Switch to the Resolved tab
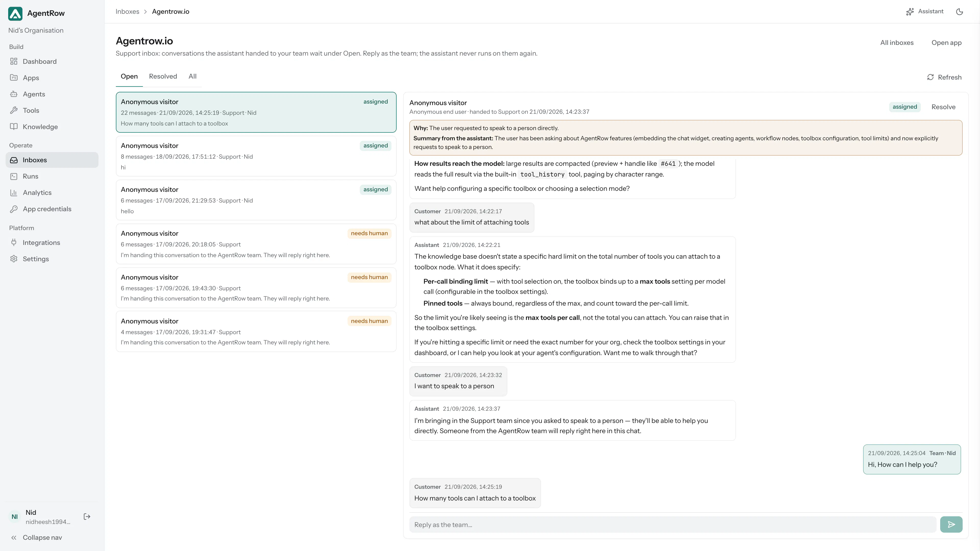Viewport: 980px width, 551px height. point(163,77)
